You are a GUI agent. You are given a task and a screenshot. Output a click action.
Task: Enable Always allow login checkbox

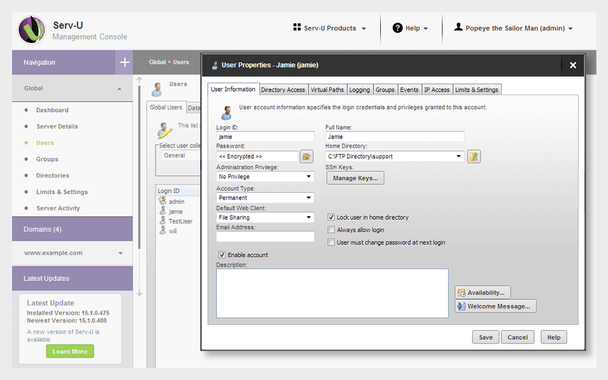pos(331,230)
